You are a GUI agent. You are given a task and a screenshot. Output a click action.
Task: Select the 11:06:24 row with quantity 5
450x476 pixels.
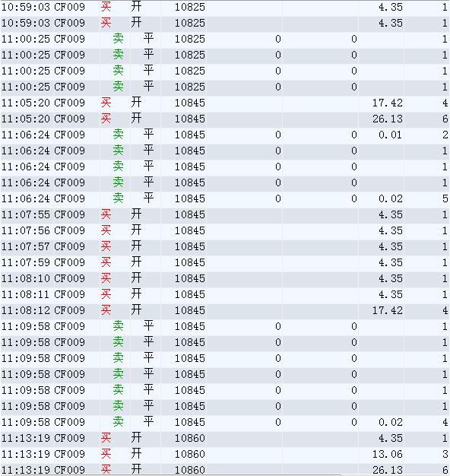coord(225,198)
